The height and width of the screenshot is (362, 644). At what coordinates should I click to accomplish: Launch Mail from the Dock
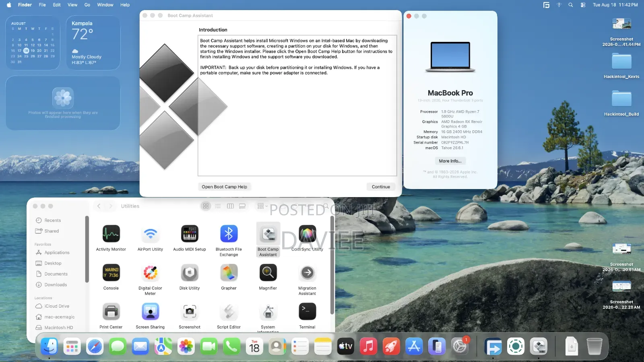coord(140,346)
